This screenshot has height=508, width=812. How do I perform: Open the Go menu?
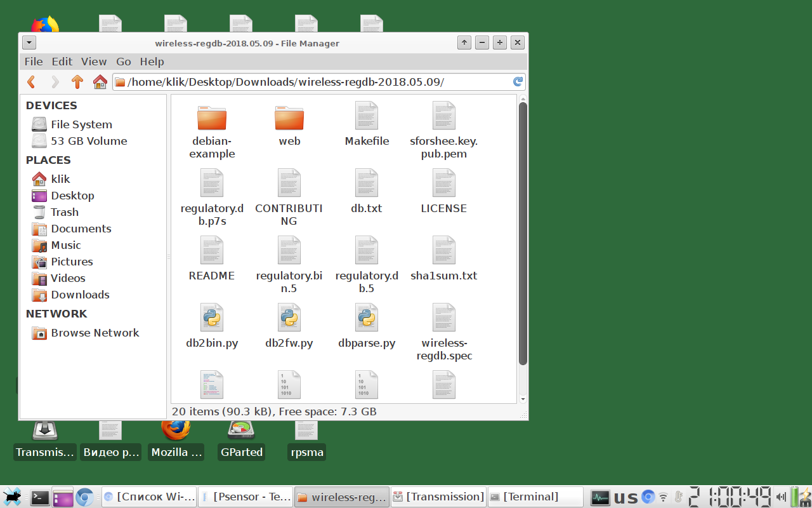click(x=123, y=62)
